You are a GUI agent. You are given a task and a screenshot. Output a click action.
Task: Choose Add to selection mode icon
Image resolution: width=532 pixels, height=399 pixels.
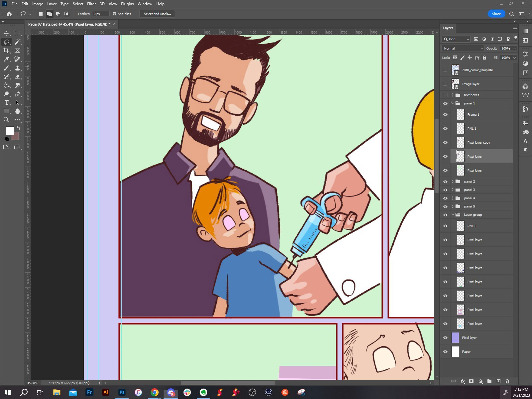tap(49, 14)
